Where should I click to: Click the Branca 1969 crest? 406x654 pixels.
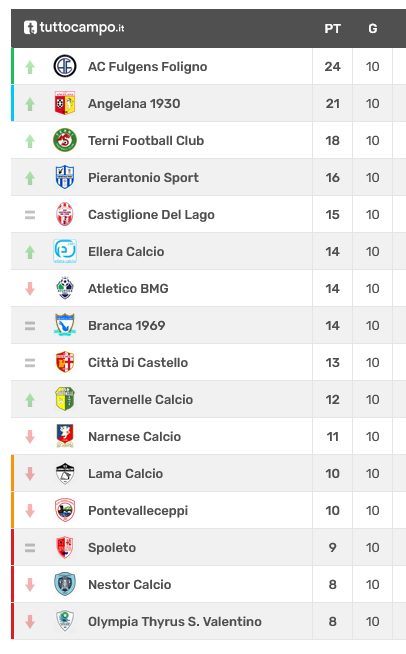(x=65, y=325)
